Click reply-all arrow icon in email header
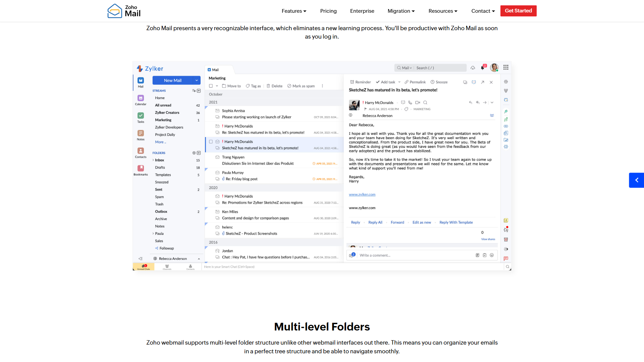 [x=478, y=103]
